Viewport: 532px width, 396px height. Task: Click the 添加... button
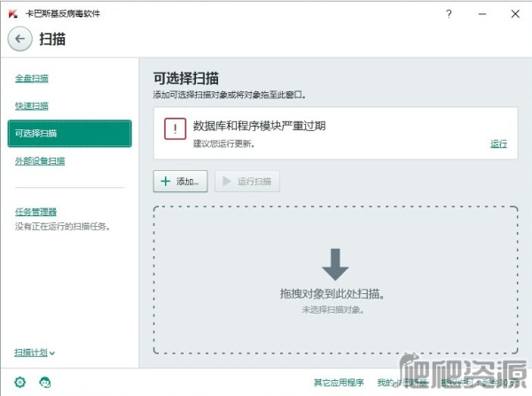tap(180, 182)
